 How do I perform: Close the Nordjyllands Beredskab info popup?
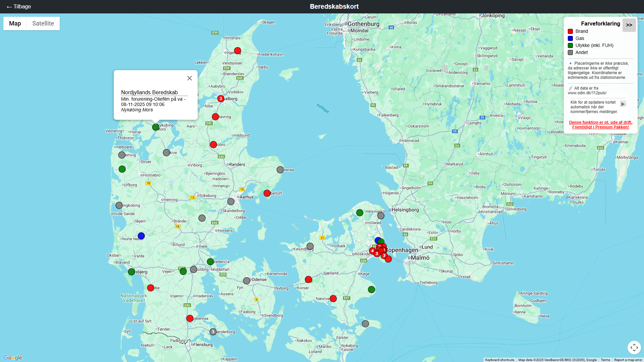(x=190, y=78)
